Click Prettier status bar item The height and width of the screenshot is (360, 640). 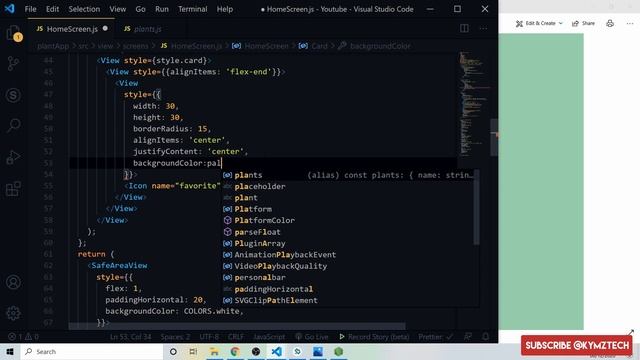pyautogui.click(x=436, y=337)
